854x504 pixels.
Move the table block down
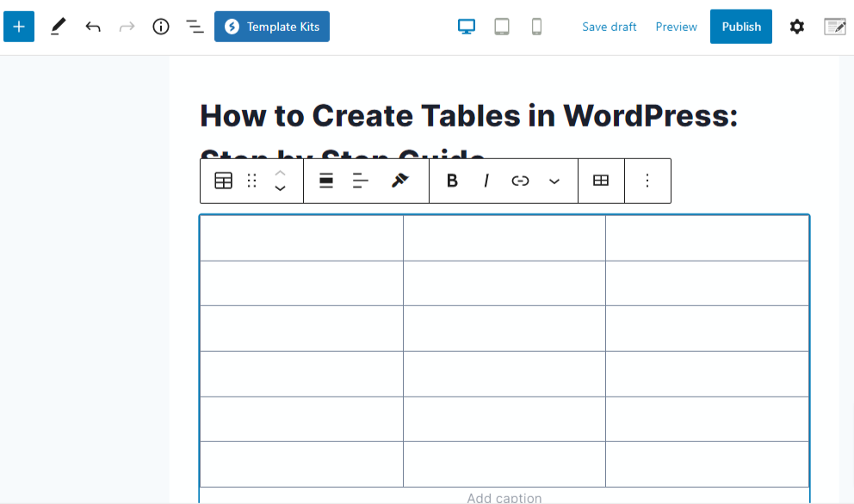coord(280,188)
